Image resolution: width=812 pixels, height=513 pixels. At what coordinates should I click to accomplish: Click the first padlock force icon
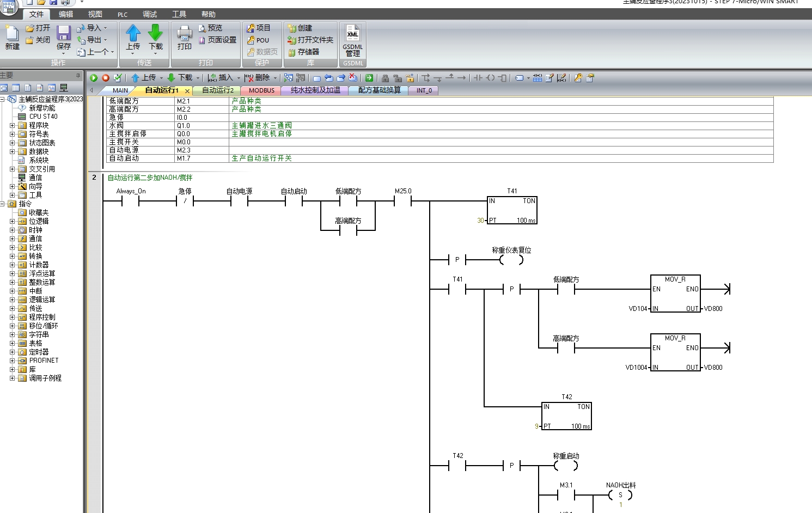[386, 78]
